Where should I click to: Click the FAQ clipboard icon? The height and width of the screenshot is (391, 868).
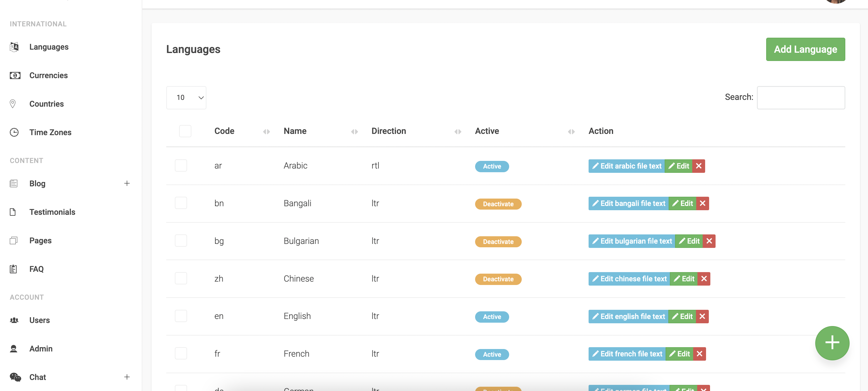coord(13,269)
